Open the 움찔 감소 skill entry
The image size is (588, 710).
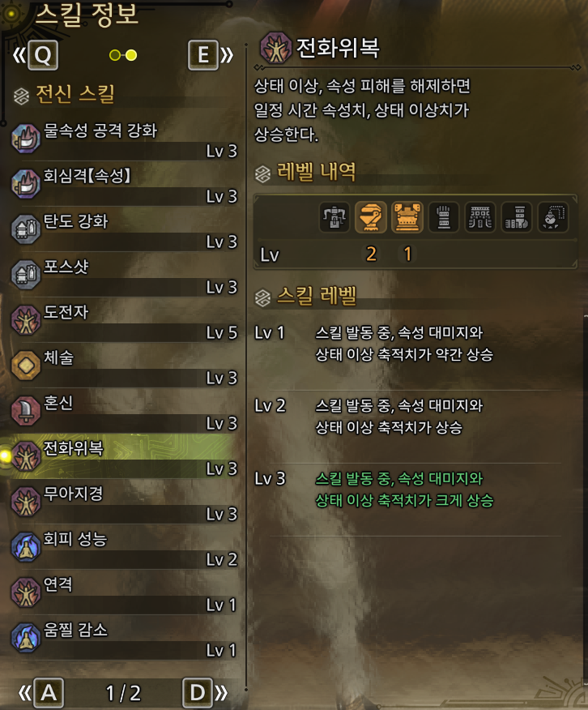(x=125, y=639)
